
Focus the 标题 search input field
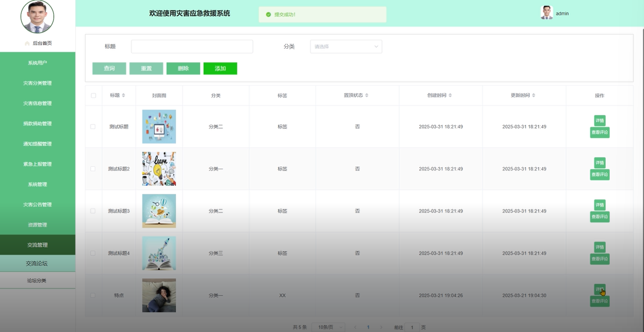tap(192, 47)
